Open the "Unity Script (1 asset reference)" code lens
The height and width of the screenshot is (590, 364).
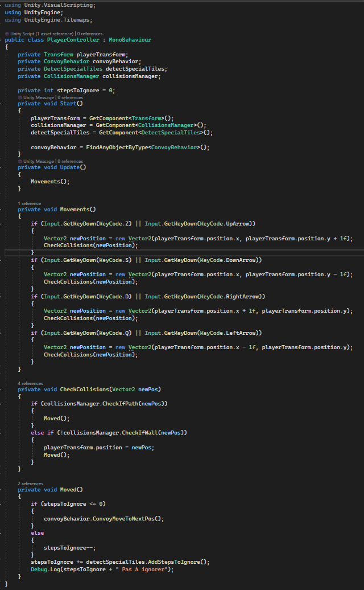pos(43,34)
